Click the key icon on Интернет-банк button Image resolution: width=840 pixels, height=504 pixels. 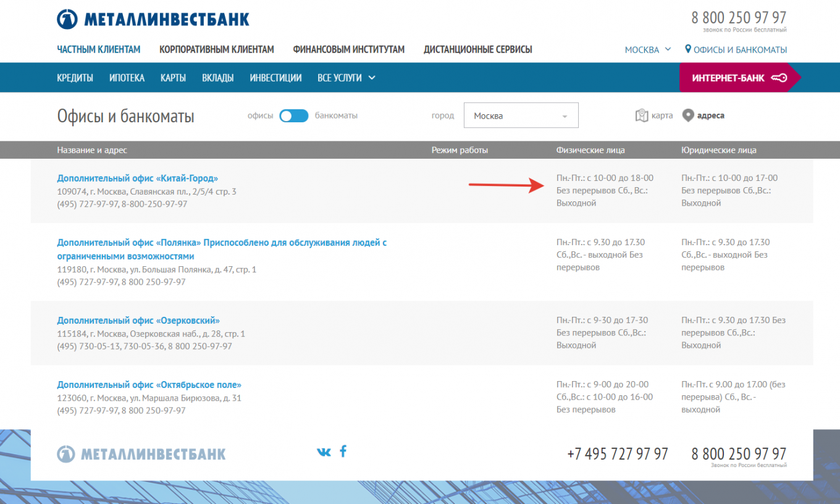tap(779, 78)
